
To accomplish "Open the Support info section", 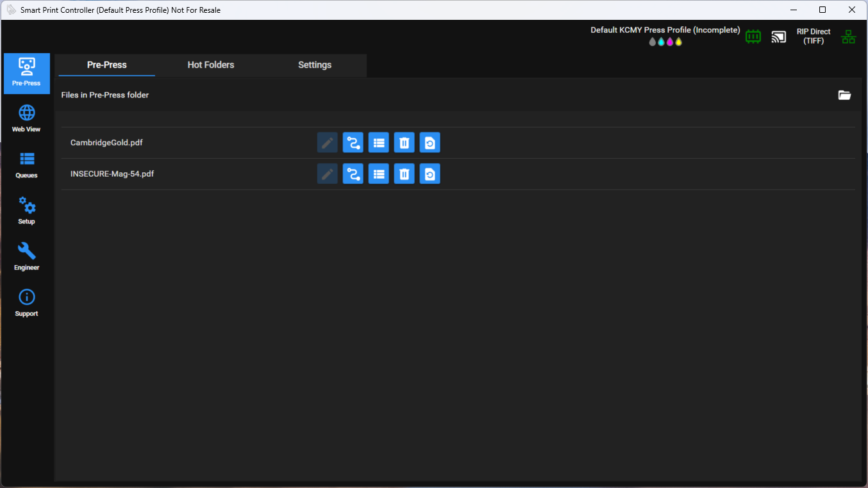I will pyautogui.click(x=26, y=304).
